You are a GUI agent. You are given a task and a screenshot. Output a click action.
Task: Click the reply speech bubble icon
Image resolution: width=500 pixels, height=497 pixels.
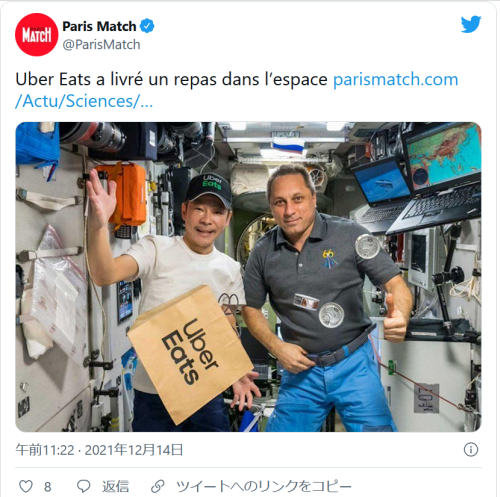coord(83,486)
